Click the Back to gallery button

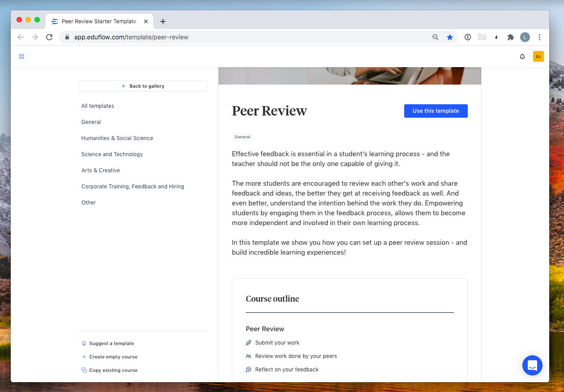tap(143, 86)
